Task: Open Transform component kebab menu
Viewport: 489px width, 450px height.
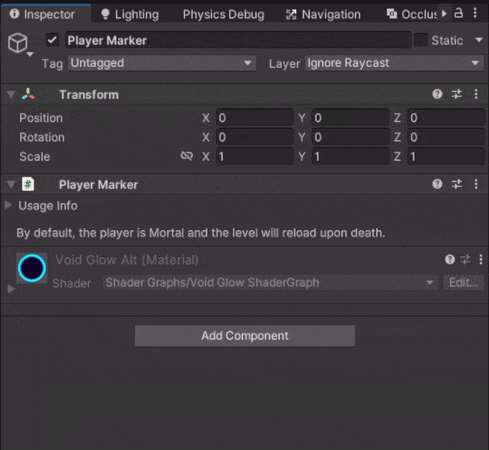Action: [x=476, y=94]
